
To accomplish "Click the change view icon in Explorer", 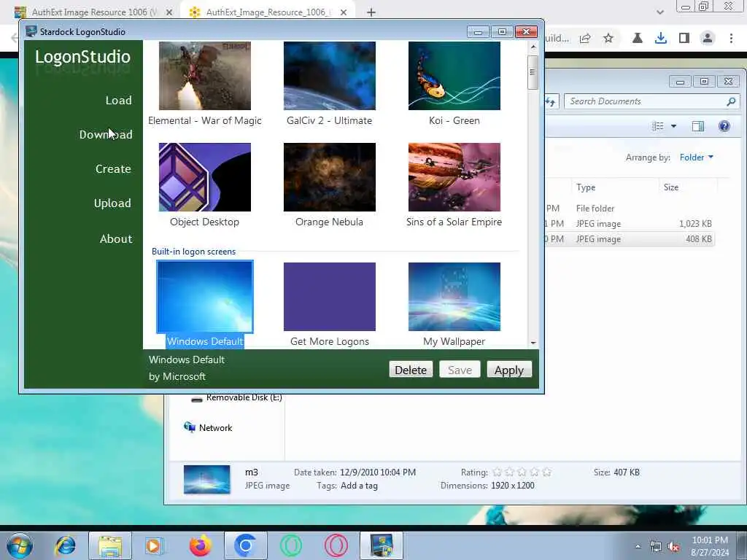I will [x=658, y=126].
